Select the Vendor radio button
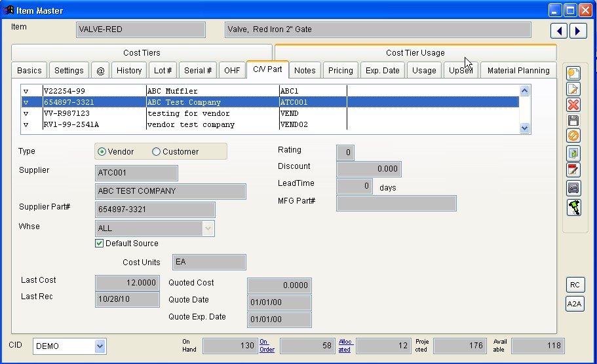 pos(102,152)
